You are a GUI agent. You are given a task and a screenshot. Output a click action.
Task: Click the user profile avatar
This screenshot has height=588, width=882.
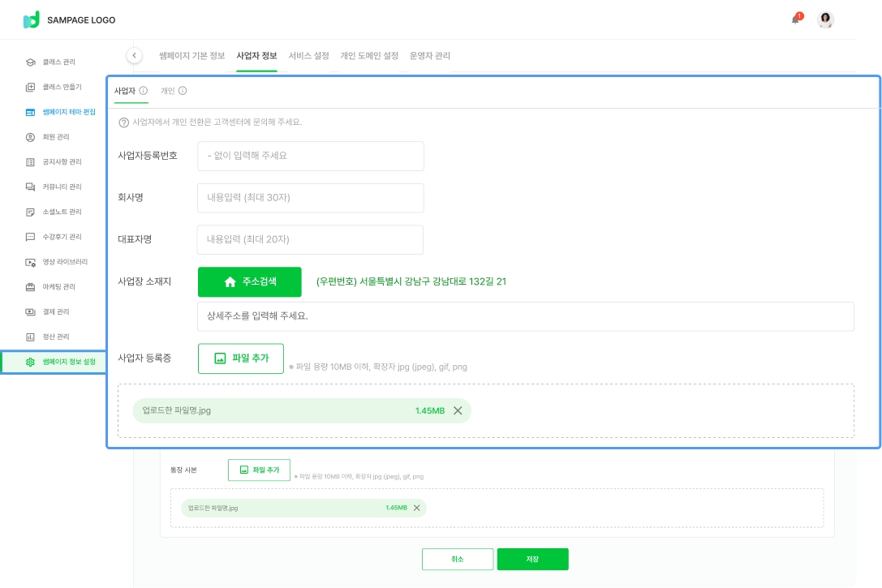(825, 20)
